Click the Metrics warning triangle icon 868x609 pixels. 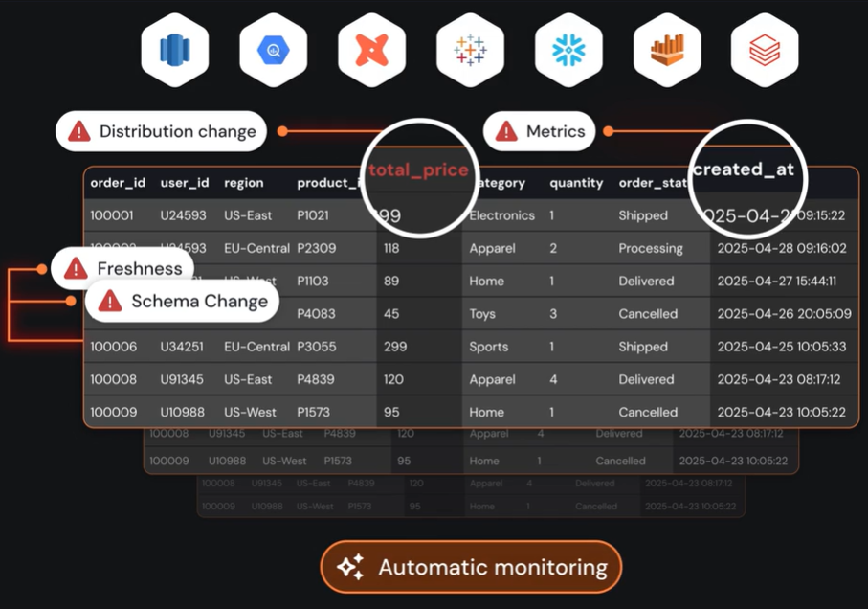point(506,131)
